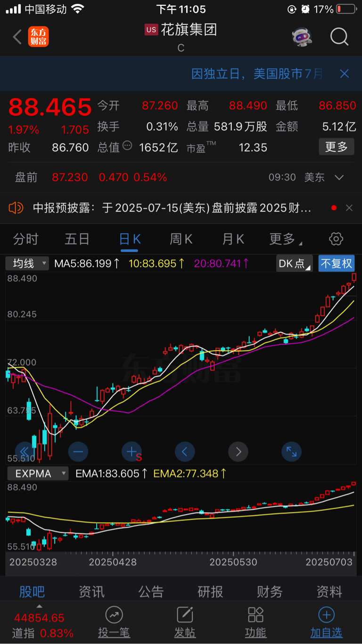The image size is (362, 644).
Task: Tap the last candlestick in main chart
Action: (x=354, y=277)
